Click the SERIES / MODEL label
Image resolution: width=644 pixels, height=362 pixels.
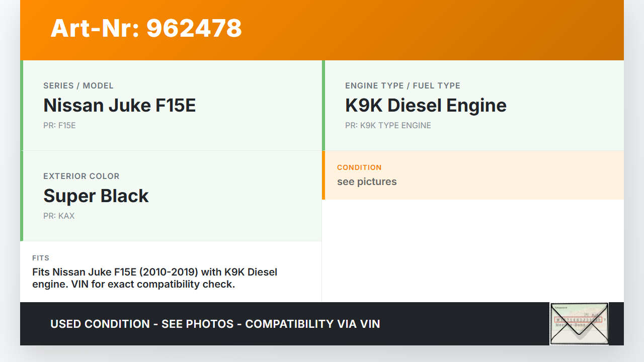[78, 86]
